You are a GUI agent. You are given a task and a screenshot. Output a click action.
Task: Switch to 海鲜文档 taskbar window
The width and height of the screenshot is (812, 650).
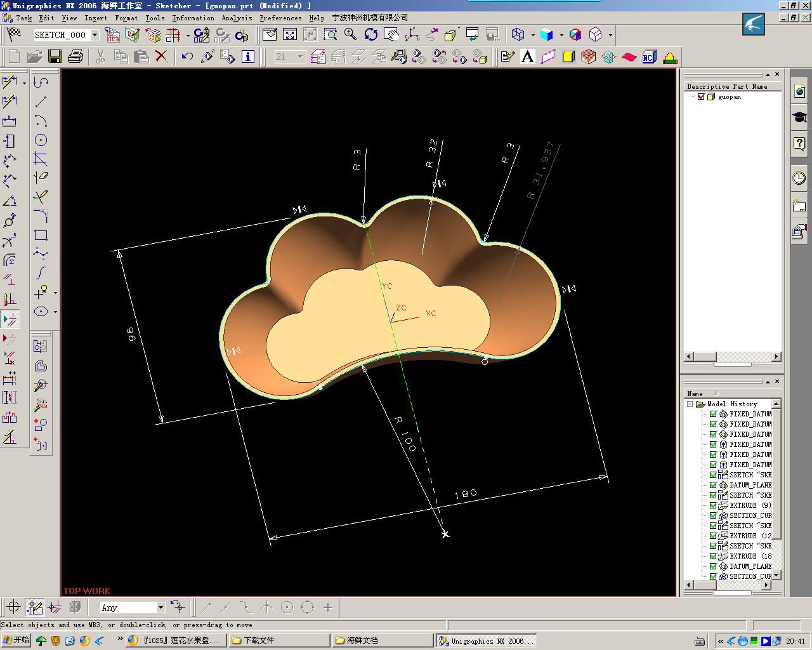(383, 640)
